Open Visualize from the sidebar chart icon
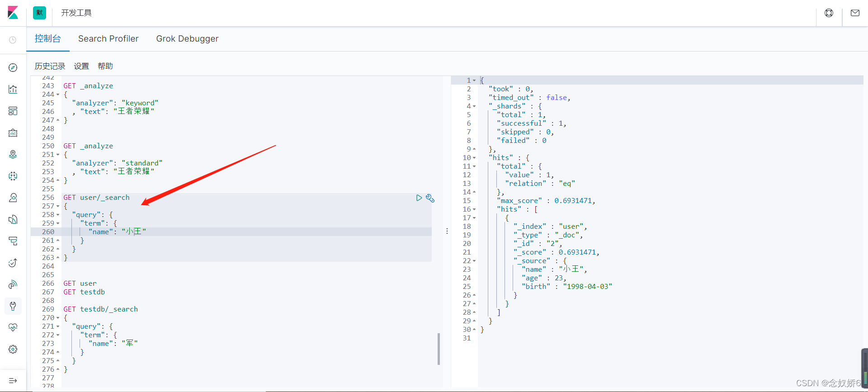 pos(13,89)
